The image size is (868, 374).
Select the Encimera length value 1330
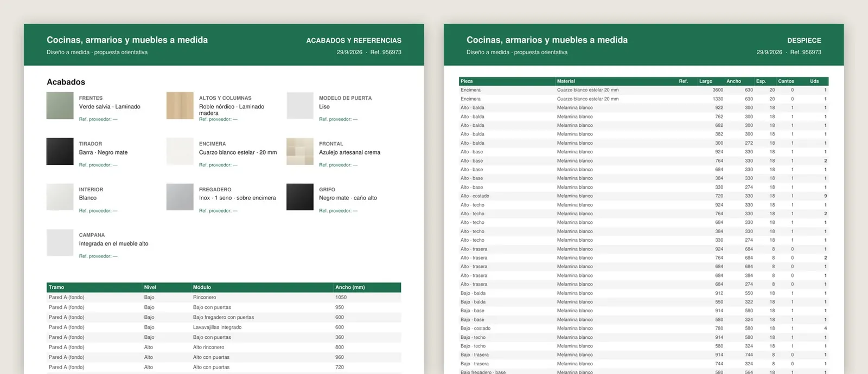click(x=718, y=99)
